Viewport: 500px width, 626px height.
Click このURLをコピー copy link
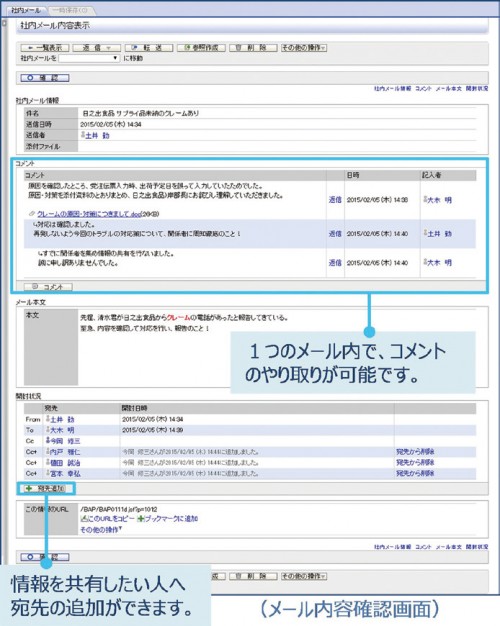coord(107,519)
